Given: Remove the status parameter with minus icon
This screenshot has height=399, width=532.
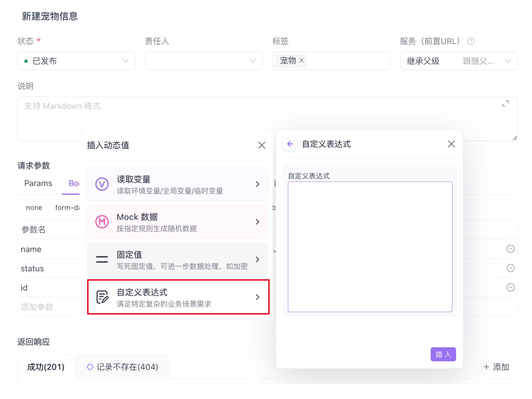Looking at the screenshot, I should click(x=510, y=268).
